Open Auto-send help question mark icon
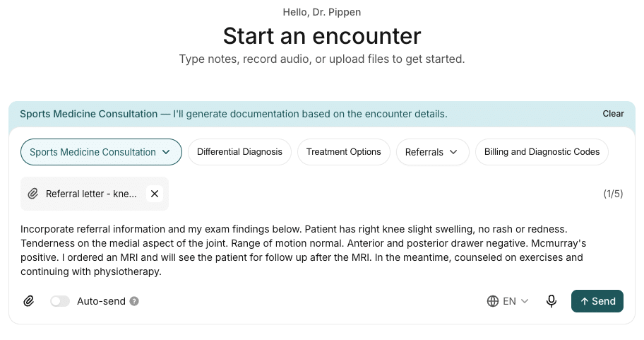This screenshot has width=644, height=340. 134,301
